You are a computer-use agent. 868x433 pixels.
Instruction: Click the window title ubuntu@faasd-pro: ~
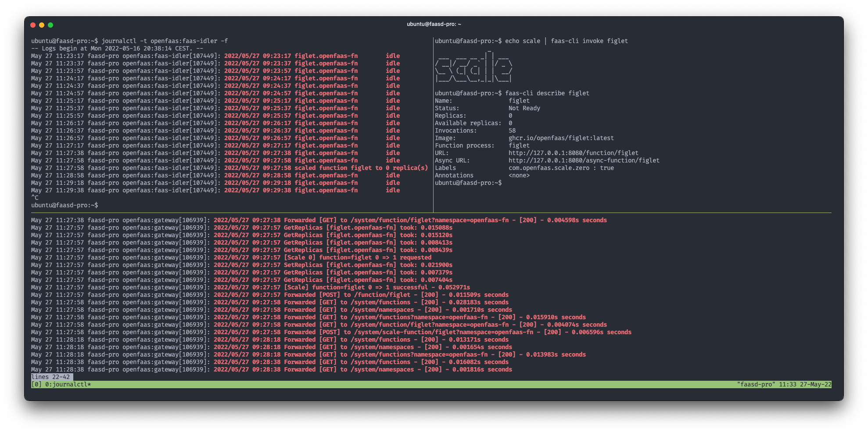[x=434, y=24]
